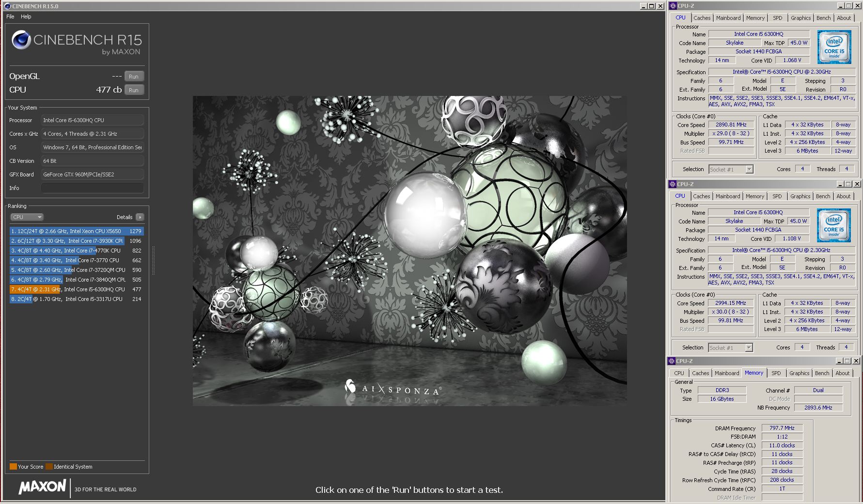Select ranking row 1 Xeon X5650

(77, 231)
